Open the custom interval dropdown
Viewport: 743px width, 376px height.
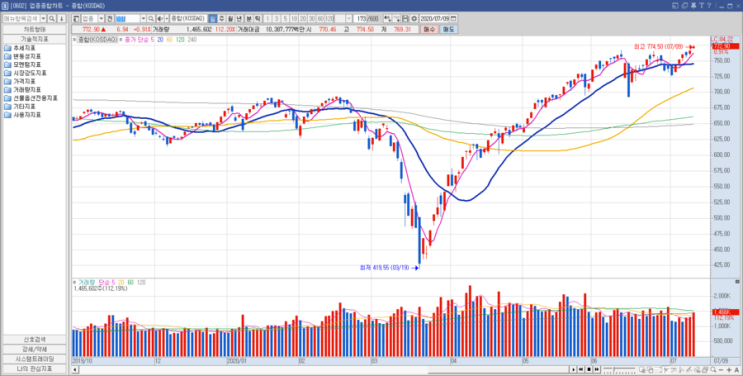pos(349,18)
